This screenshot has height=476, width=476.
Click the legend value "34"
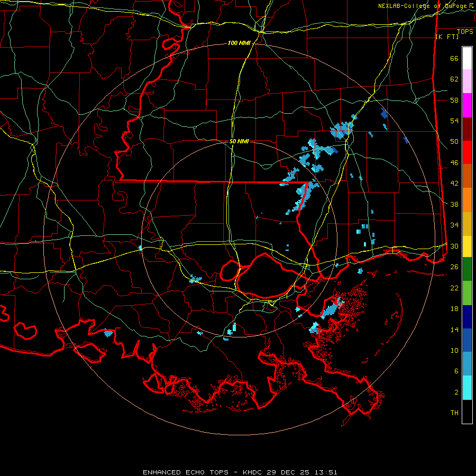tap(454, 225)
